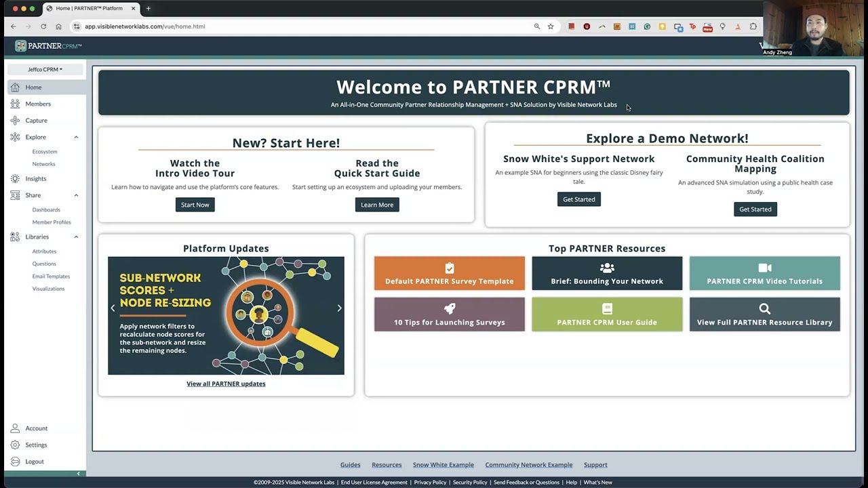Click View all PARTNER updates link

coord(226,384)
